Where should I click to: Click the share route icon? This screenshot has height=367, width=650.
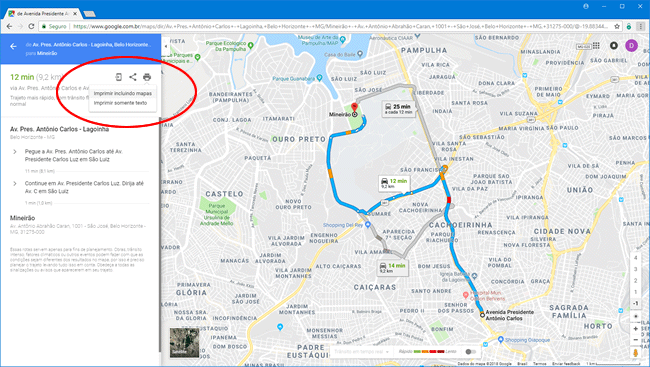click(x=133, y=77)
